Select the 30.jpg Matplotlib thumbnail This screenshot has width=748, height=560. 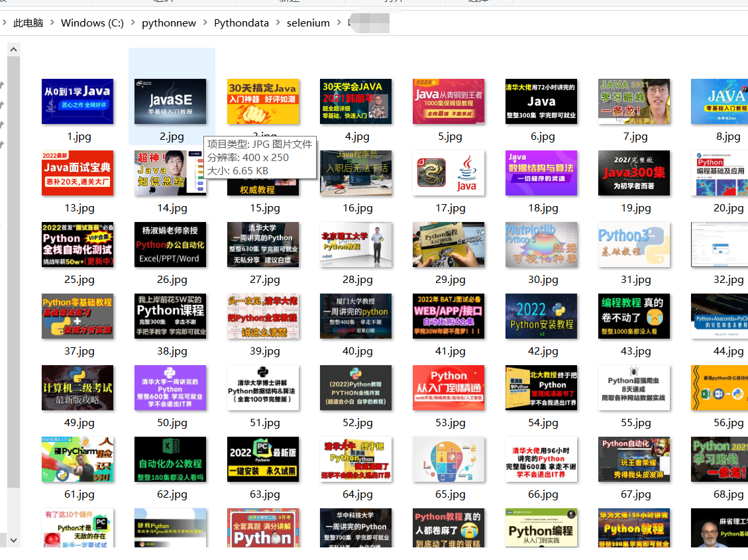(541, 245)
